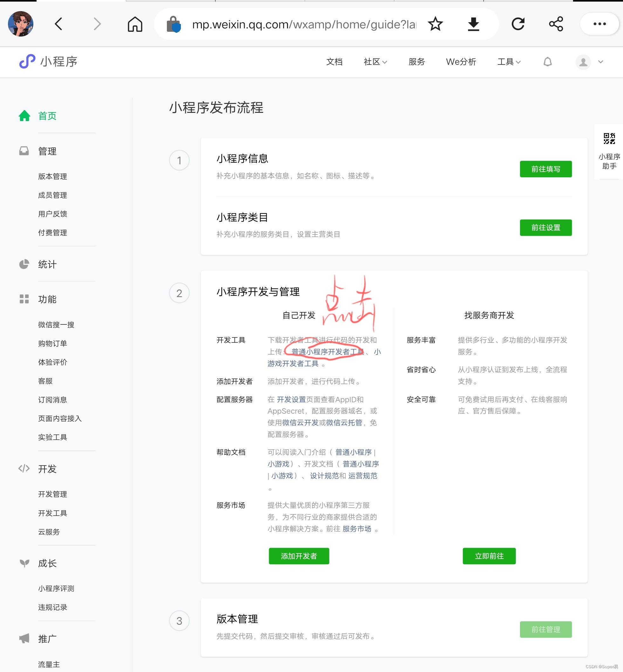Click the download arrow icon
The image size is (623, 672).
click(x=473, y=24)
